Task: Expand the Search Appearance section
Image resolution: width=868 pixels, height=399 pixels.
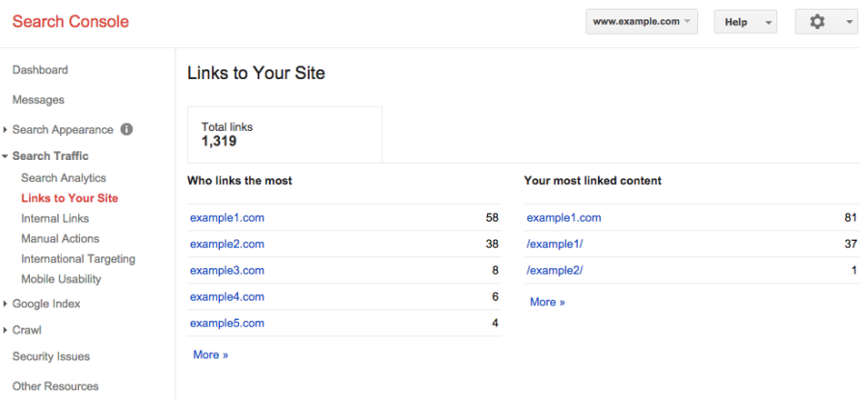Action: 63,130
